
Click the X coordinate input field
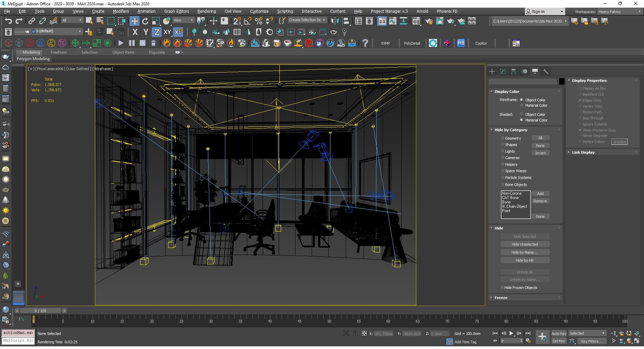click(x=384, y=333)
